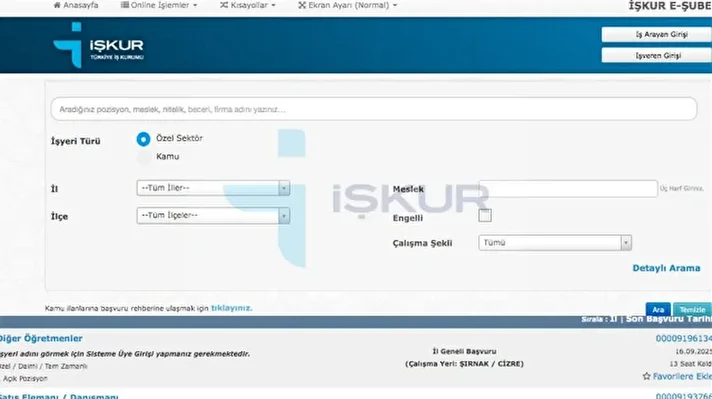Focus the Meslek input field

568,189
